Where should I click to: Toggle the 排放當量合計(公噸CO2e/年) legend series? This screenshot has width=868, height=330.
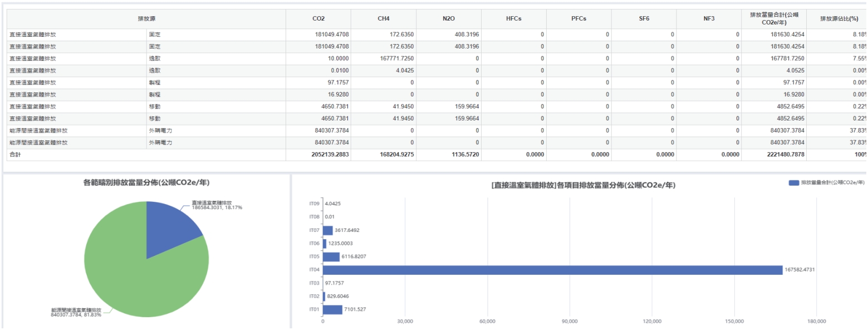click(827, 183)
